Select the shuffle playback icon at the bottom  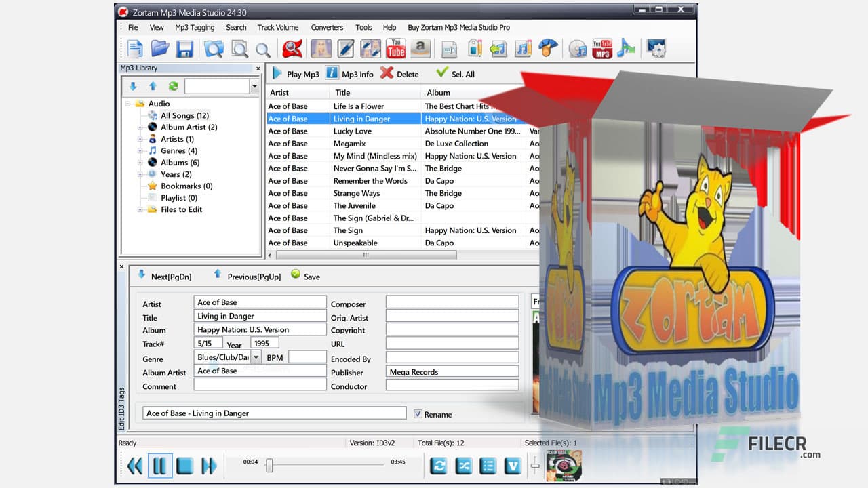[x=462, y=466]
